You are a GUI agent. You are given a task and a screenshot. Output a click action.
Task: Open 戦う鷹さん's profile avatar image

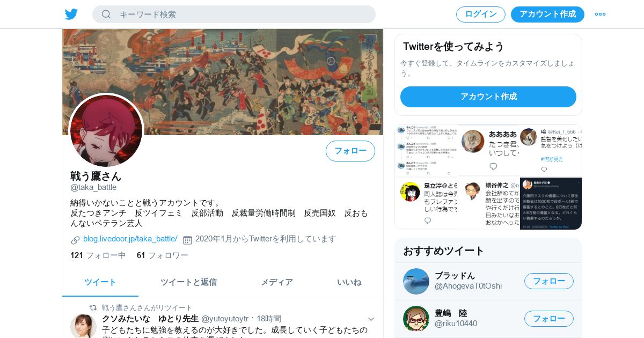click(106, 130)
